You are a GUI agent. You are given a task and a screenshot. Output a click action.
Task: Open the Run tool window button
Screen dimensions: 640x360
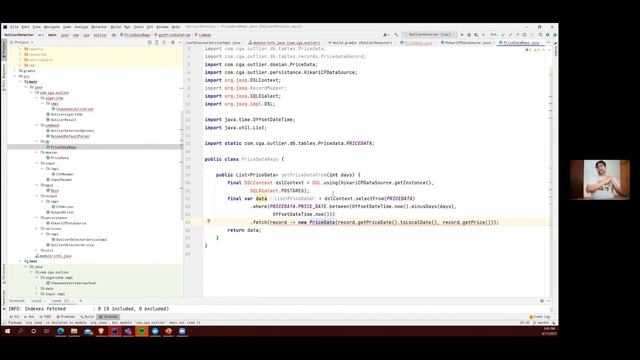(29, 317)
